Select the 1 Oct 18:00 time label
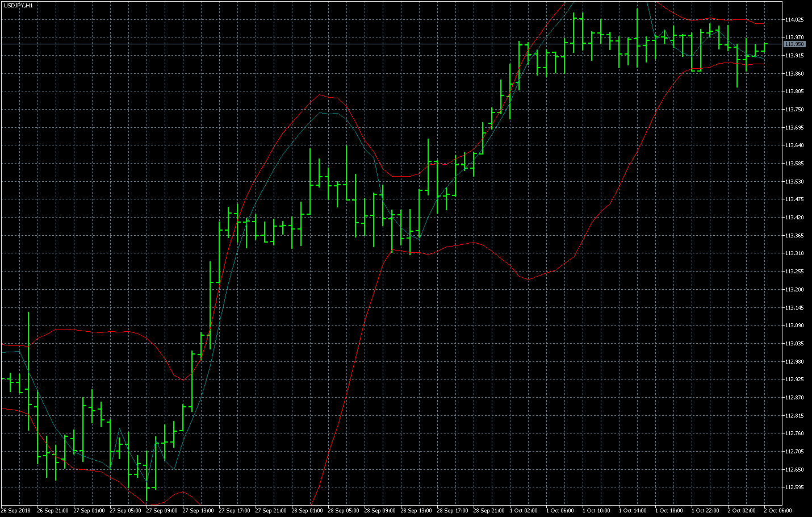The width and height of the screenshot is (812, 517). (669, 511)
